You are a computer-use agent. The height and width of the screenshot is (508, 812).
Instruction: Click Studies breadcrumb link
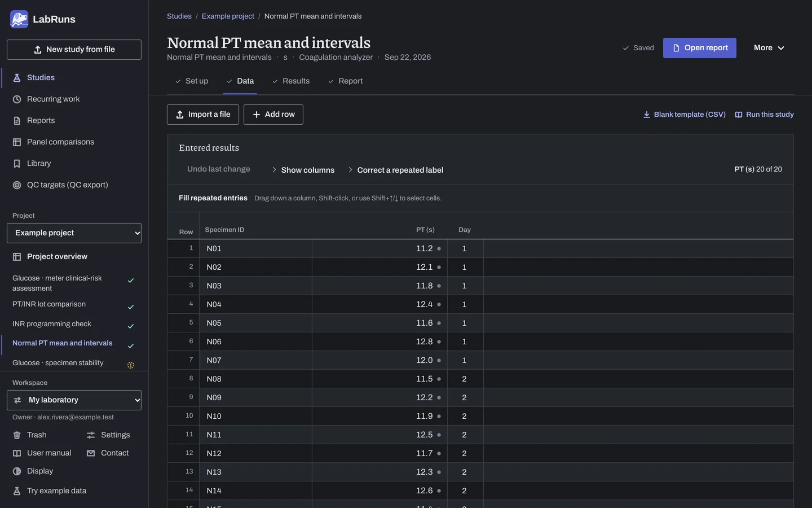coord(179,16)
